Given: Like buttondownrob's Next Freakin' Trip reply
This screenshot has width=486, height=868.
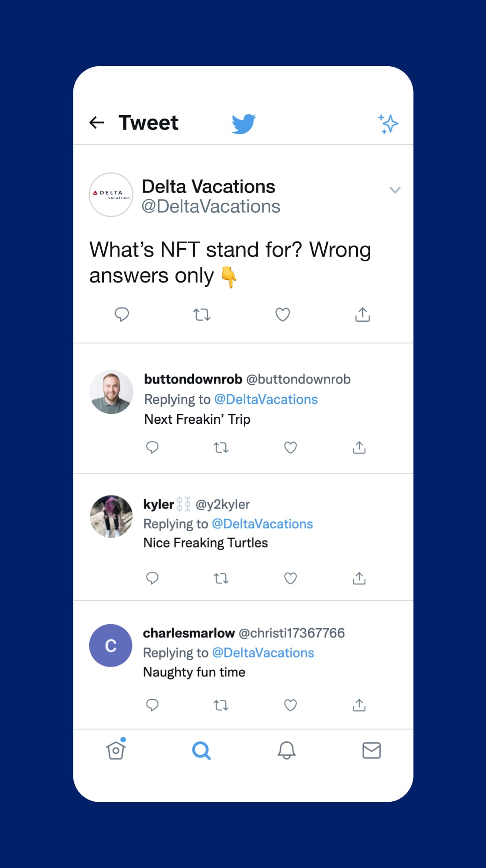Looking at the screenshot, I should click(x=290, y=447).
